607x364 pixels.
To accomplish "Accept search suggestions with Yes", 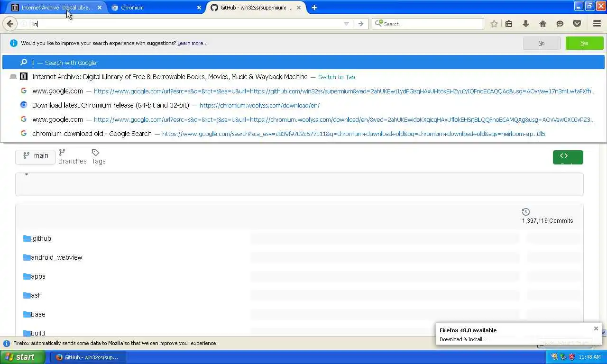I will 584,43.
